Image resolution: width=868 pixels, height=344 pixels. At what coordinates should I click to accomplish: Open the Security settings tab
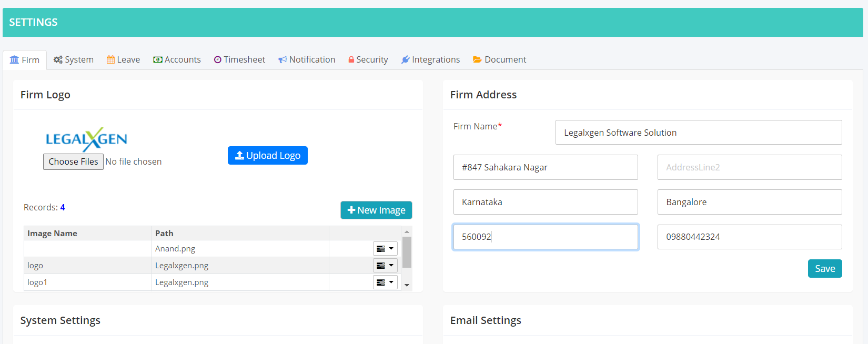click(x=368, y=59)
